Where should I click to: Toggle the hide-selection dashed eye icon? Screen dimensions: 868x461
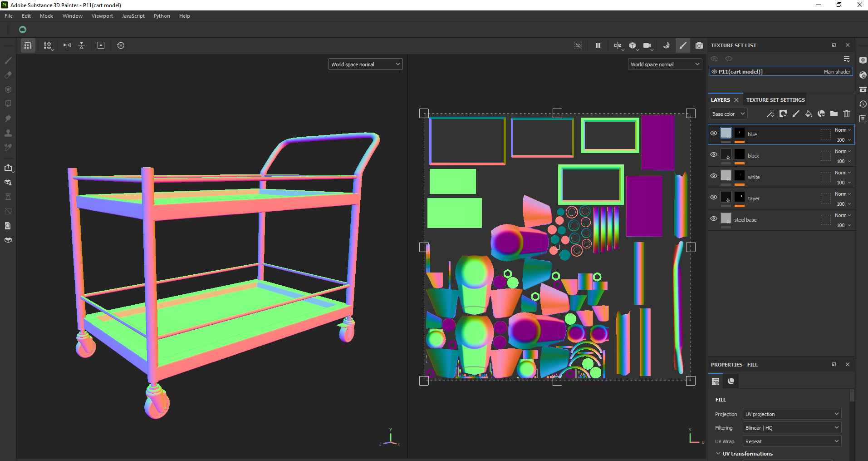pos(578,45)
